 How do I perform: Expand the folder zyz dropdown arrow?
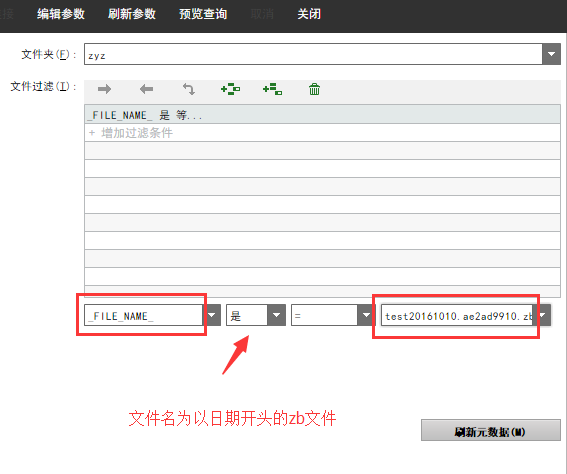tap(551, 54)
